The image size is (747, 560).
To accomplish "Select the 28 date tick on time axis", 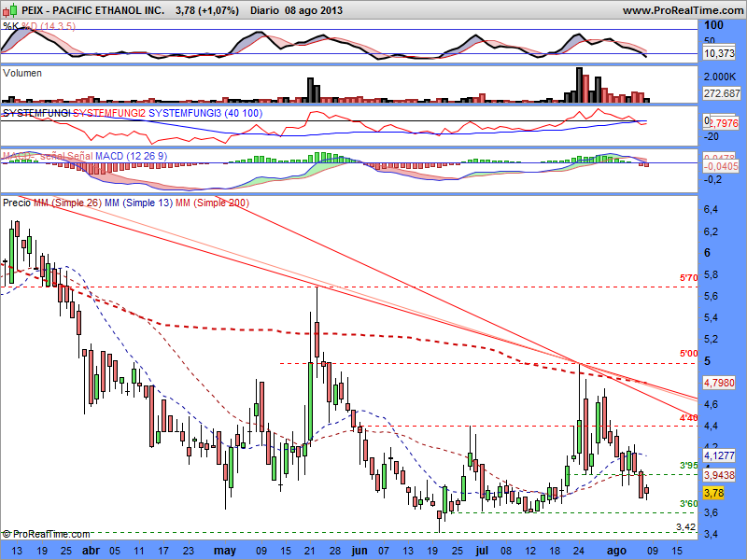I will click(335, 551).
